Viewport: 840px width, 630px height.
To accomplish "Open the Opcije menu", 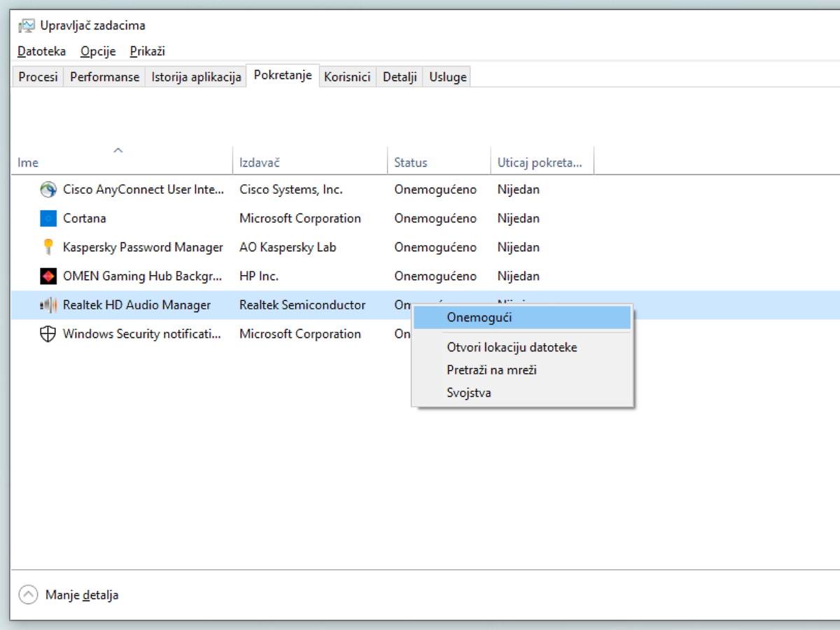I will (x=97, y=51).
